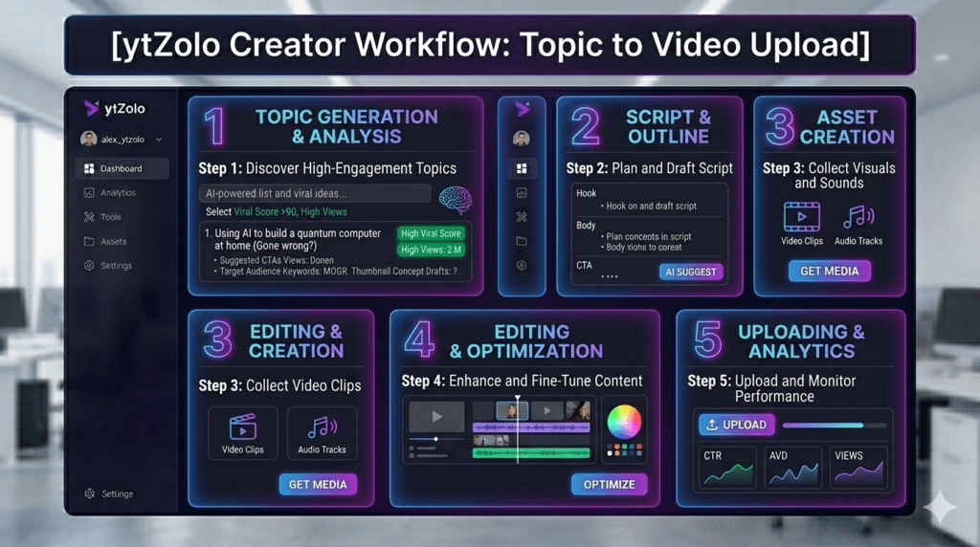Screen dimensions: 980x547
Task: Select Audio Tracks tile in Editing & Creation
Action: click(322, 433)
